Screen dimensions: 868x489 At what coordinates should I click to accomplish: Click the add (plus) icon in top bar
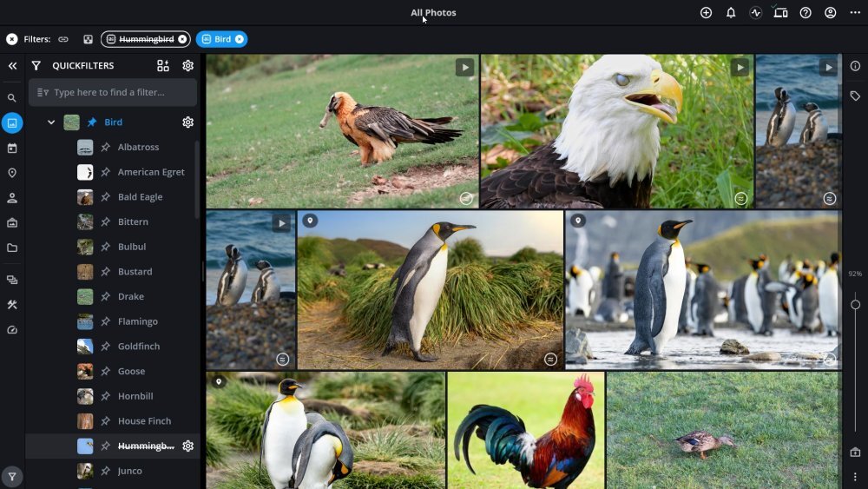click(x=706, y=13)
